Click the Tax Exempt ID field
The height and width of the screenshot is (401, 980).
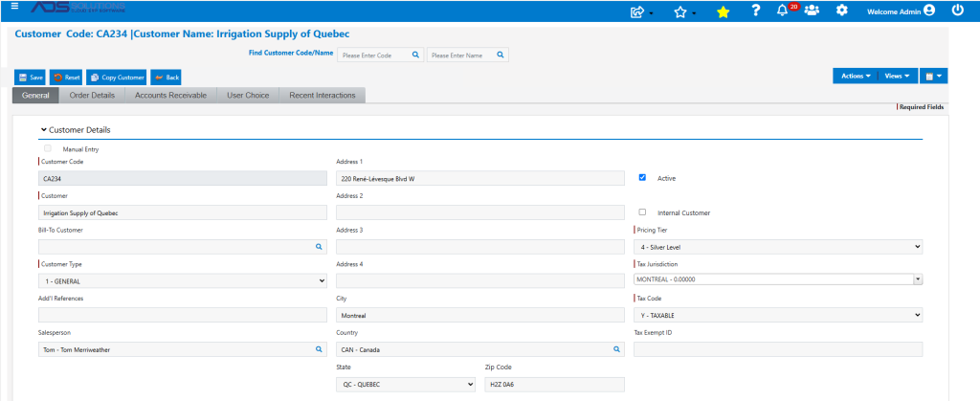click(778, 349)
